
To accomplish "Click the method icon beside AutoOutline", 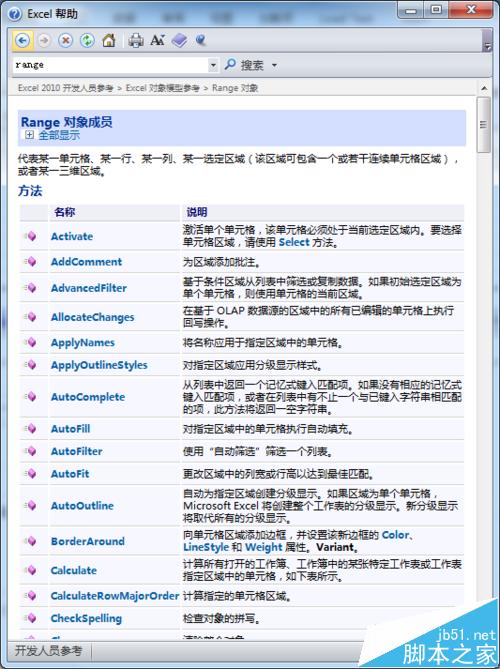I will click(x=31, y=506).
